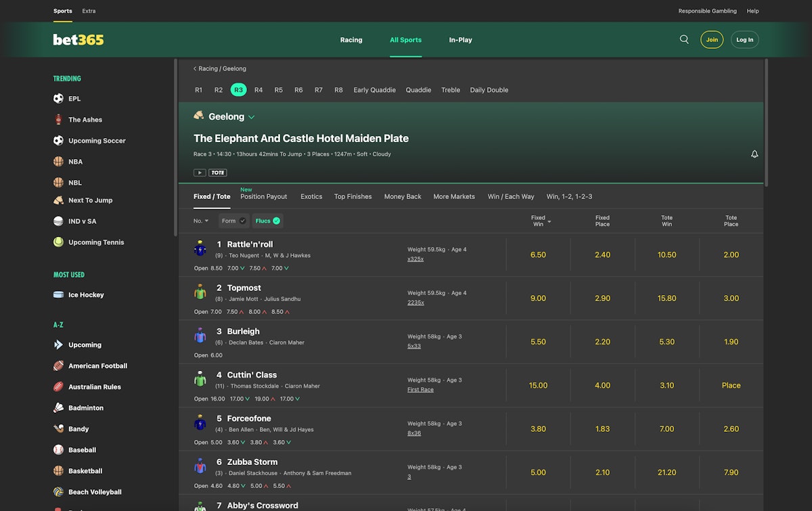Click the Upcoming Tennis ball icon
Image resolution: width=812 pixels, height=511 pixels.
[x=58, y=242]
